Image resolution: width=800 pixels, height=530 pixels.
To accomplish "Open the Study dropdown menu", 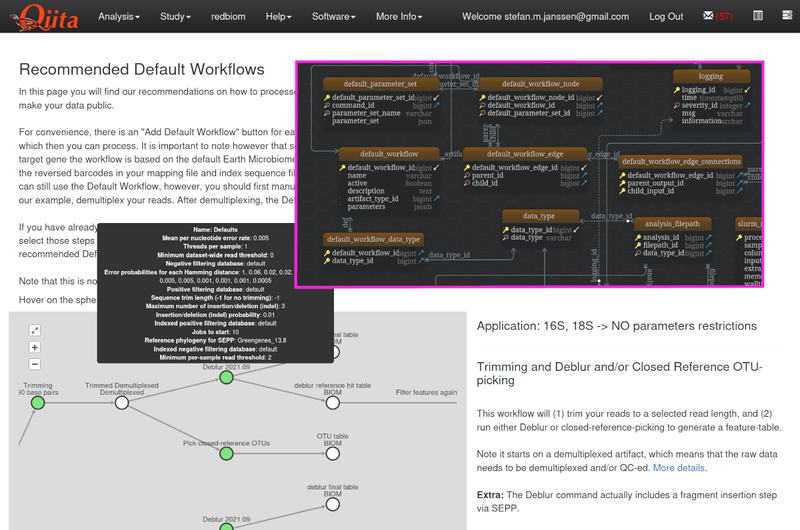I will click(175, 16).
